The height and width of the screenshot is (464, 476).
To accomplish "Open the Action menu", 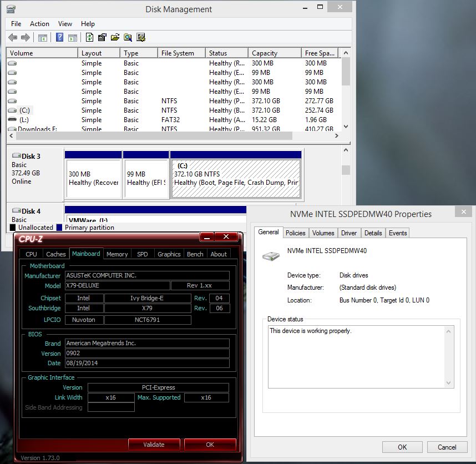I will (x=39, y=24).
